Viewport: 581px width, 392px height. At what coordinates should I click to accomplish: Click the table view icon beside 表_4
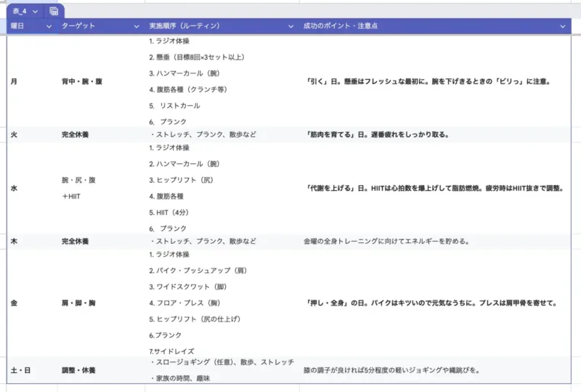[54, 12]
